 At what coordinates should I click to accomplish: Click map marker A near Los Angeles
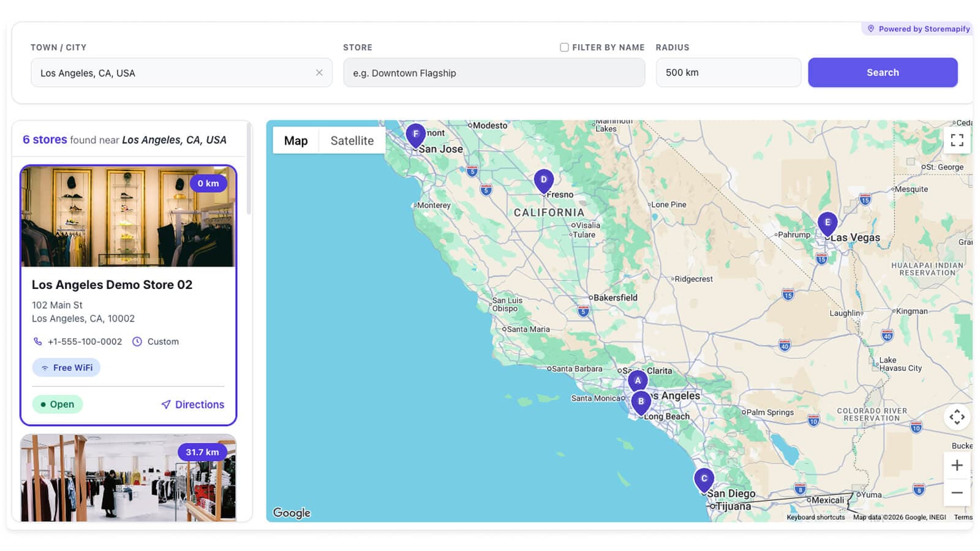click(638, 381)
